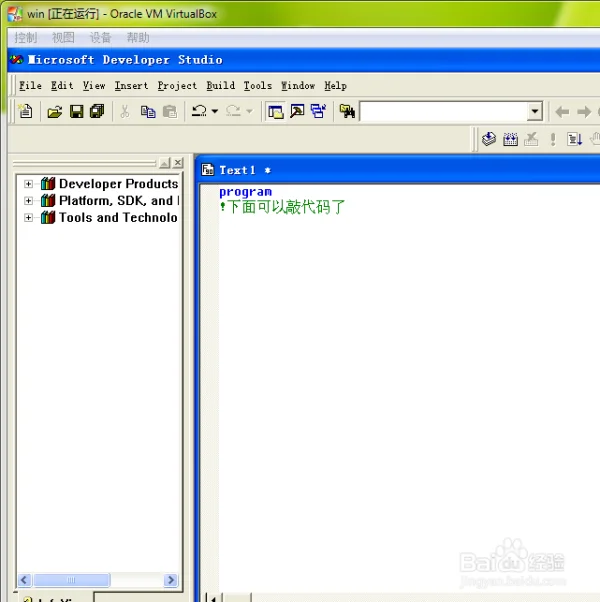Click the Text1 document icon in title

coord(208,169)
